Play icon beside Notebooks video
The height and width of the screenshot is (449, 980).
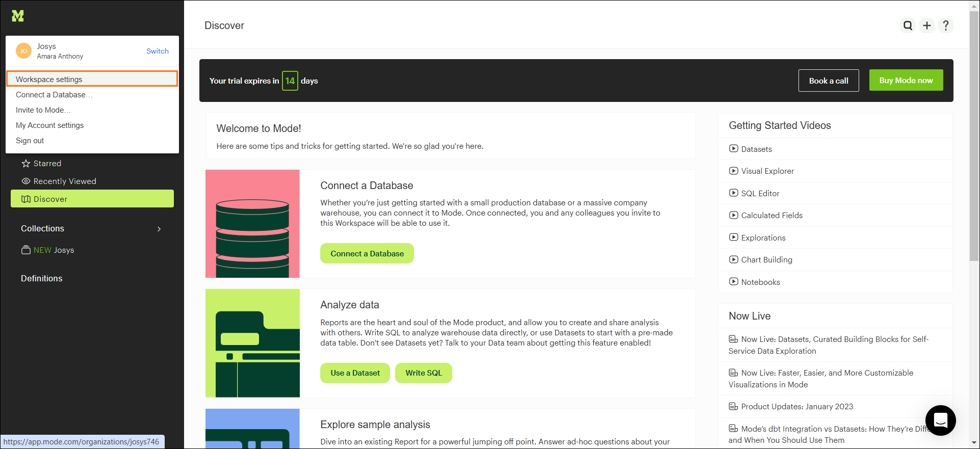click(734, 282)
